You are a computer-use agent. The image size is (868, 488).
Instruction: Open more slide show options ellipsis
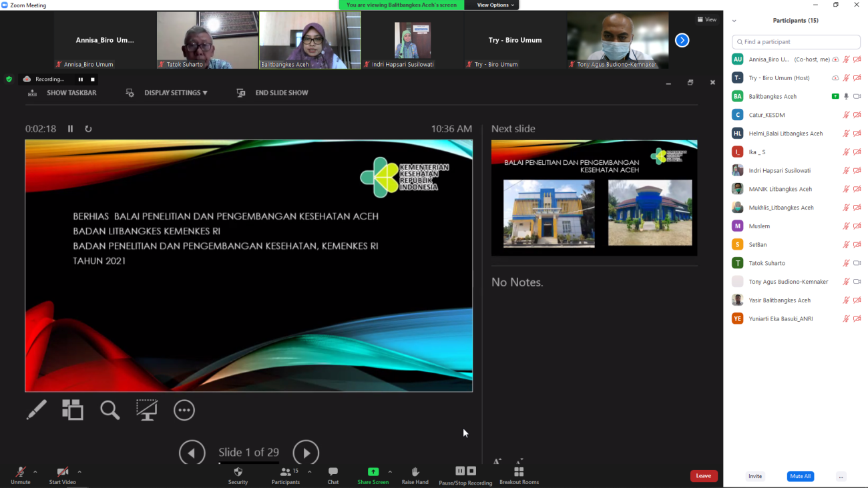click(x=184, y=410)
